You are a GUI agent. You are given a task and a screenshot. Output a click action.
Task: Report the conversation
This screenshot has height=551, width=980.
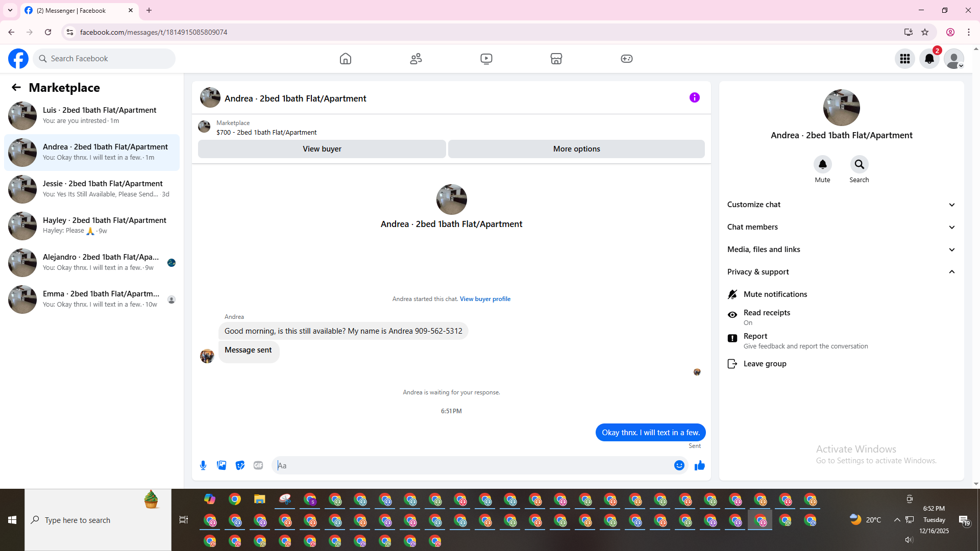pos(842,340)
